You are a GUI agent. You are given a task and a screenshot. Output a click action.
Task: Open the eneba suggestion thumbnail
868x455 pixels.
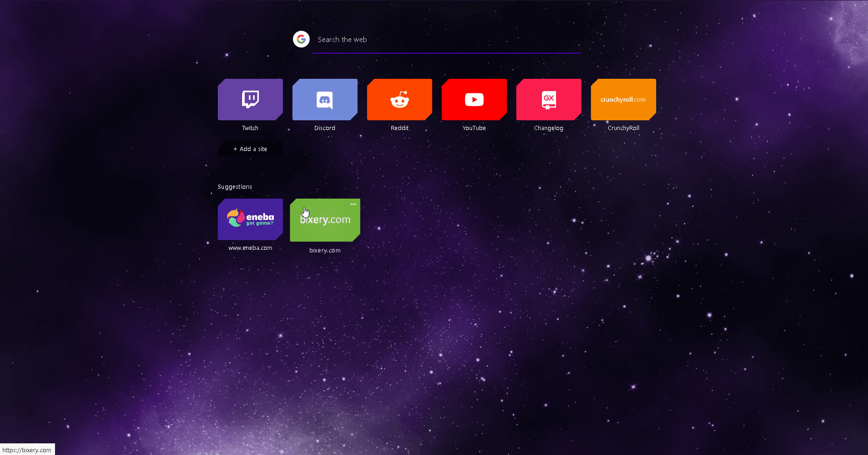point(250,219)
